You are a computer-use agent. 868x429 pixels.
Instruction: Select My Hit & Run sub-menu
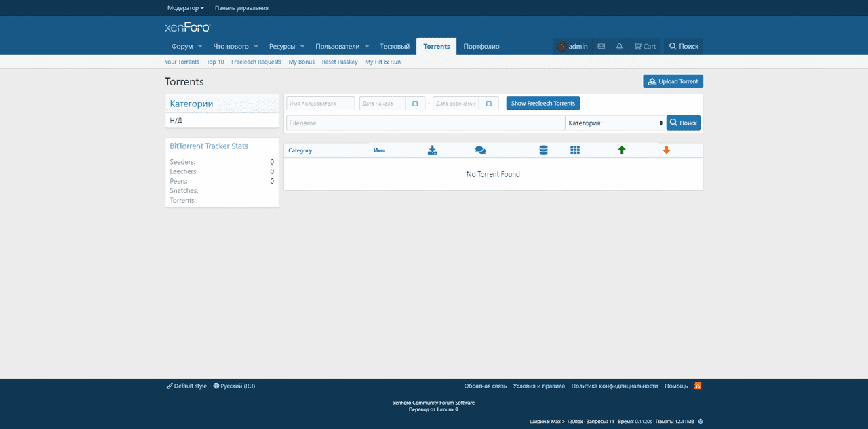[x=382, y=62]
